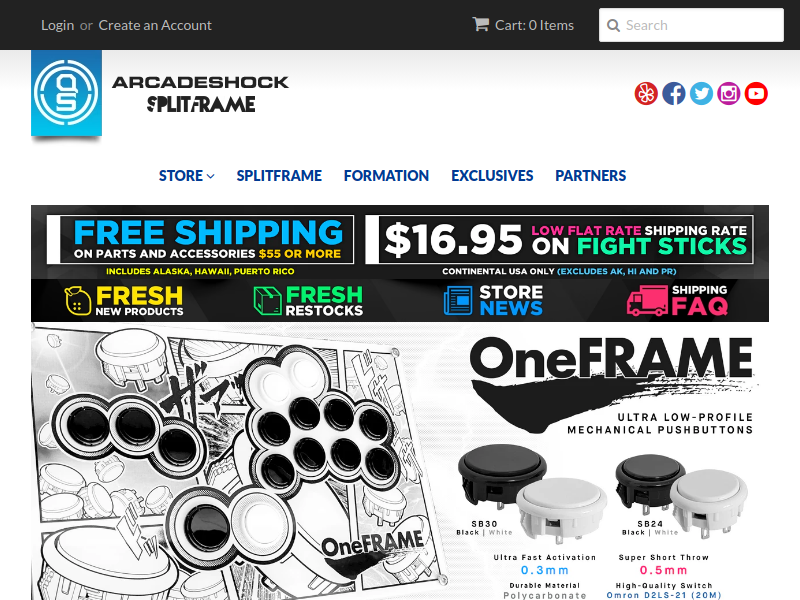The image size is (800, 600).
Task: Select EXCLUSIVES in the navigation
Action: [492, 176]
